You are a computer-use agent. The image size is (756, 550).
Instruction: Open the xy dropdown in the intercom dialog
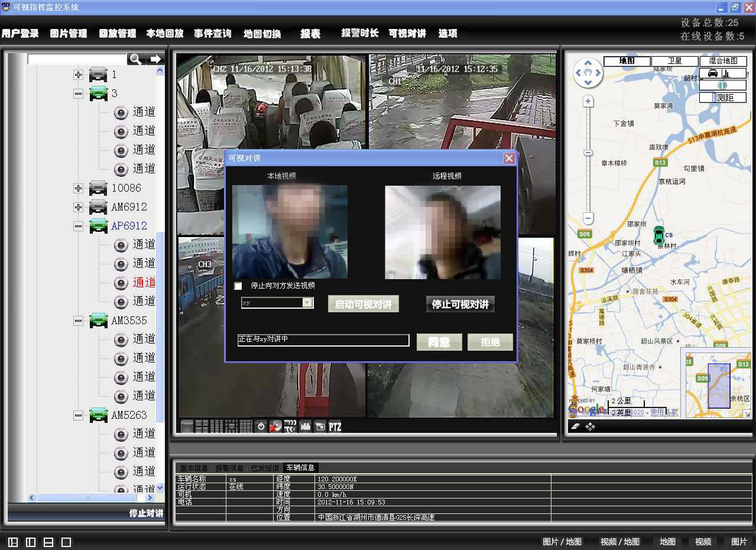[307, 303]
